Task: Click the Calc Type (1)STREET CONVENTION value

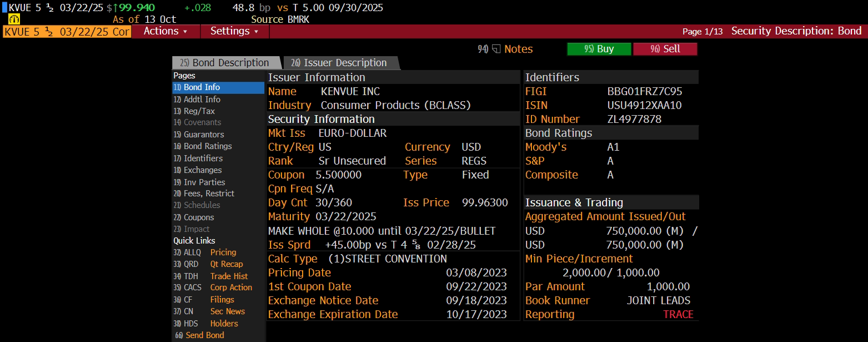Action: click(388, 259)
